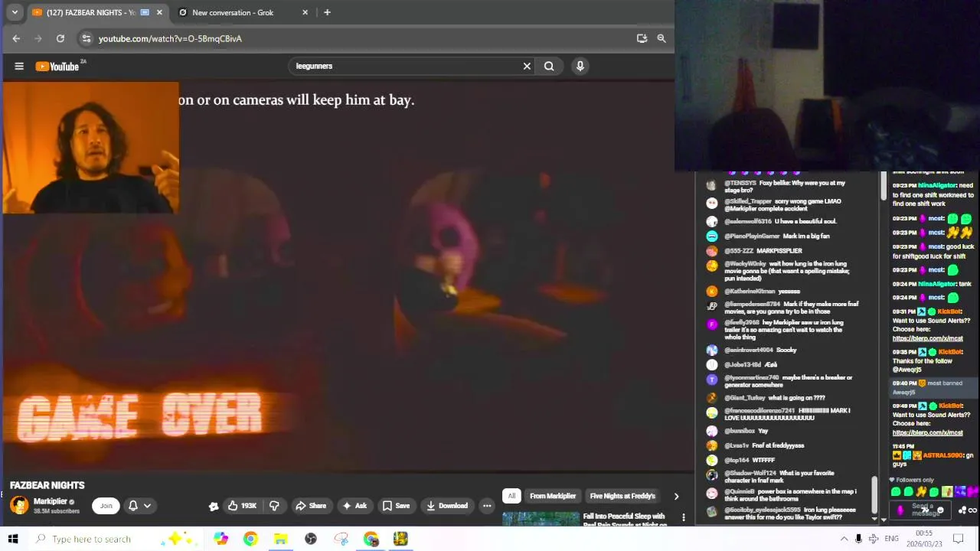Show hidden system tray icons
The image size is (980, 551).
click(844, 539)
